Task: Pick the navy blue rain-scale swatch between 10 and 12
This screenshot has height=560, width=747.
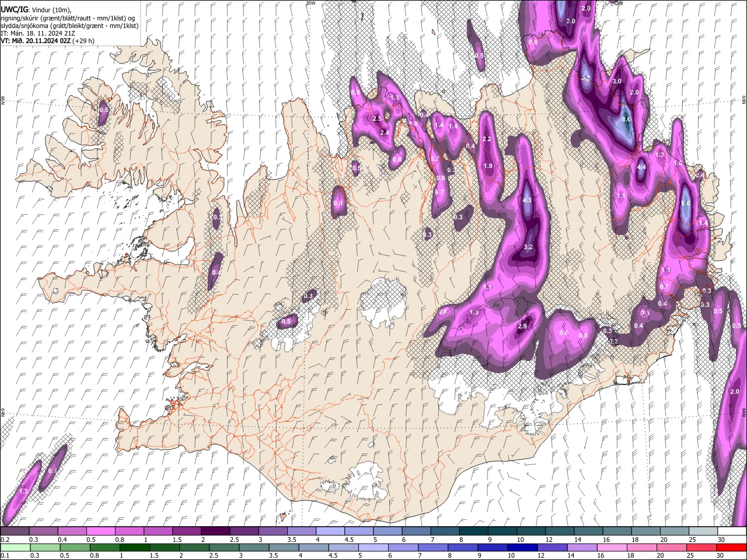Action: click(521, 547)
